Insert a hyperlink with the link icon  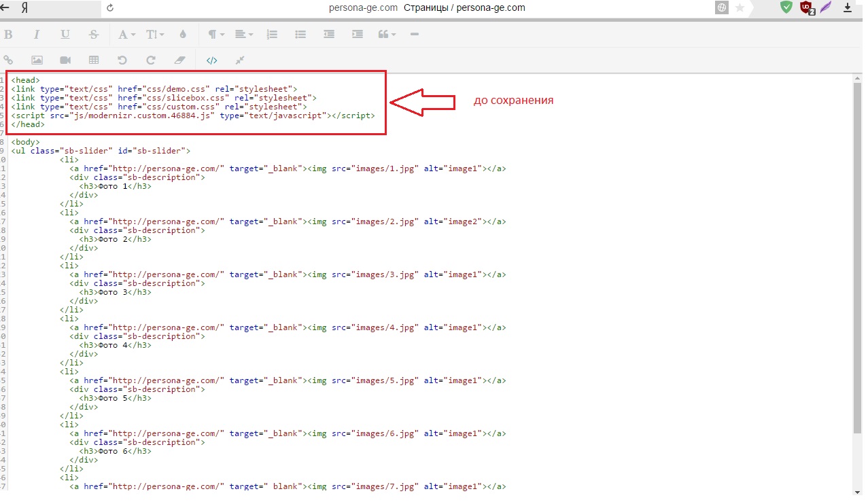click(9, 60)
